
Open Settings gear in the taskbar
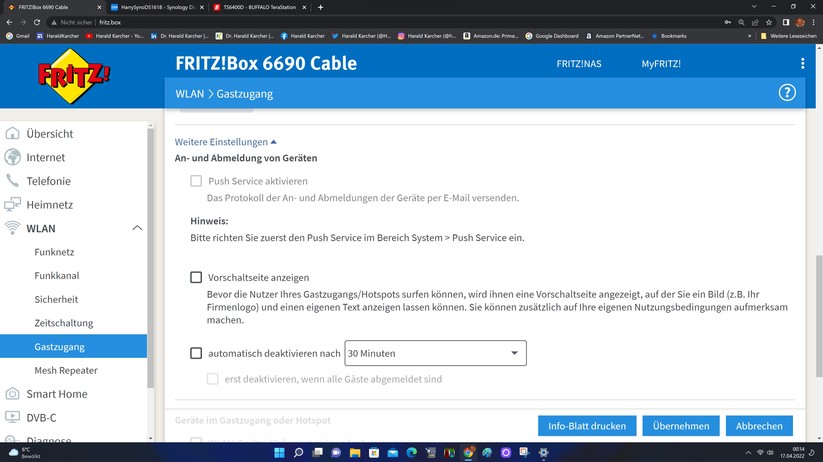544,453
